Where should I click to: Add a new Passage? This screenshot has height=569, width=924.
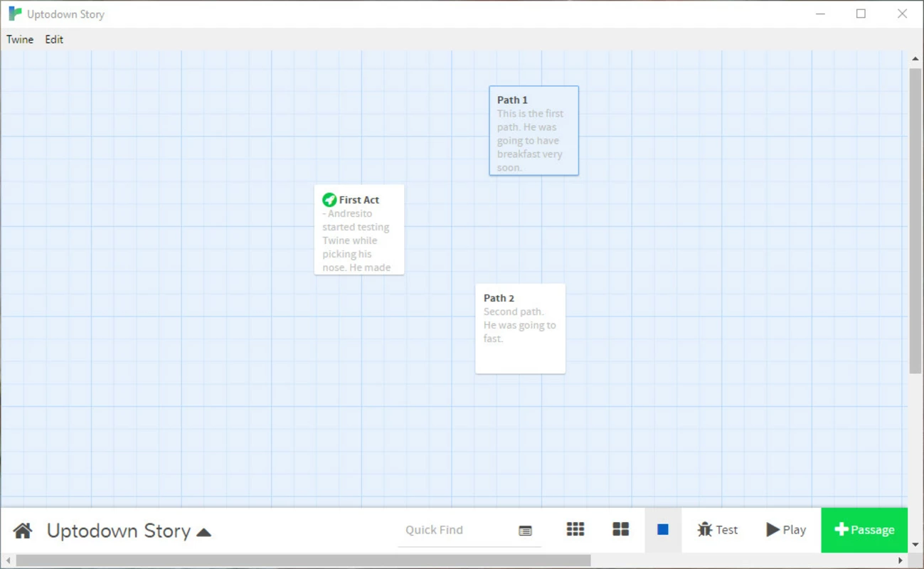click(864, 530)
